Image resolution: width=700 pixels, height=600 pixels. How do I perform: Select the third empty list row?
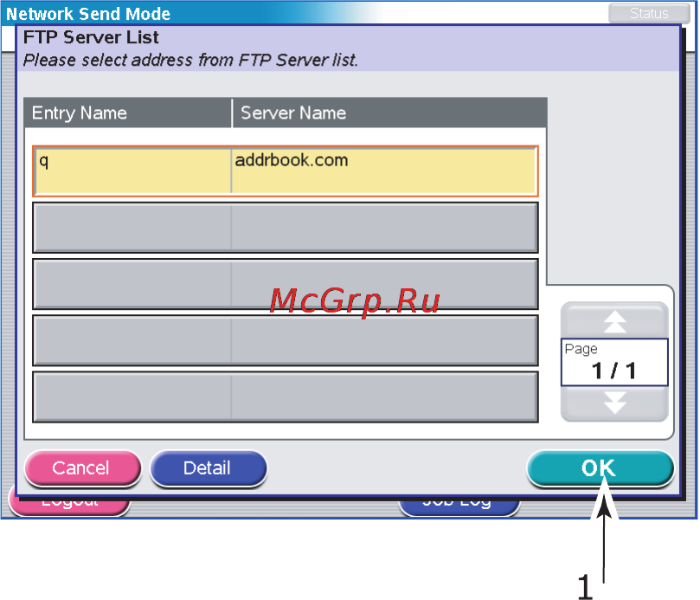286,284
